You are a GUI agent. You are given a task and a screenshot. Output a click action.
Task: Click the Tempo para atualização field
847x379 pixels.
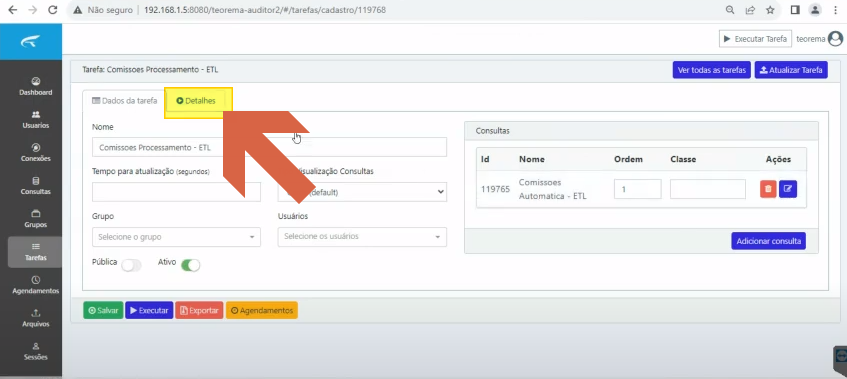click(176, 192)
